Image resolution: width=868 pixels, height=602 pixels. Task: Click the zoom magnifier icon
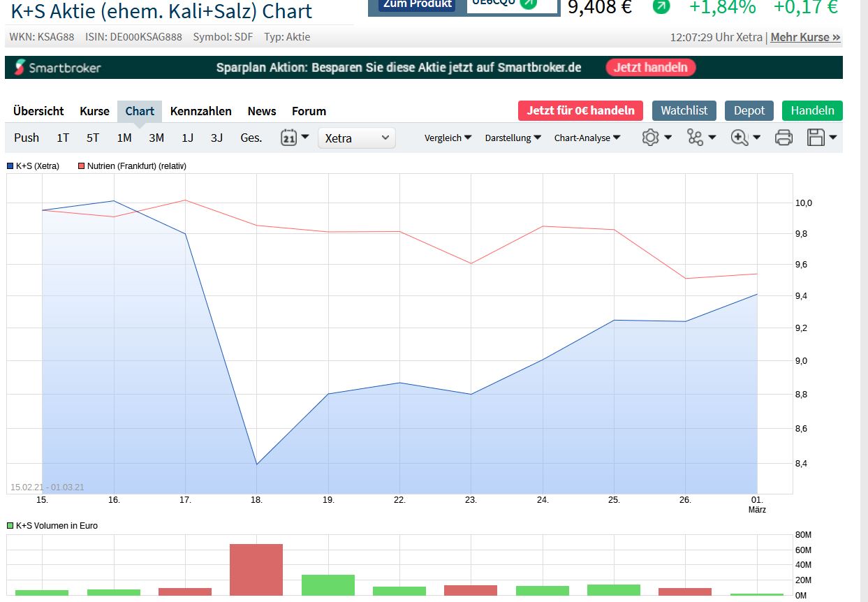point(740,138)
